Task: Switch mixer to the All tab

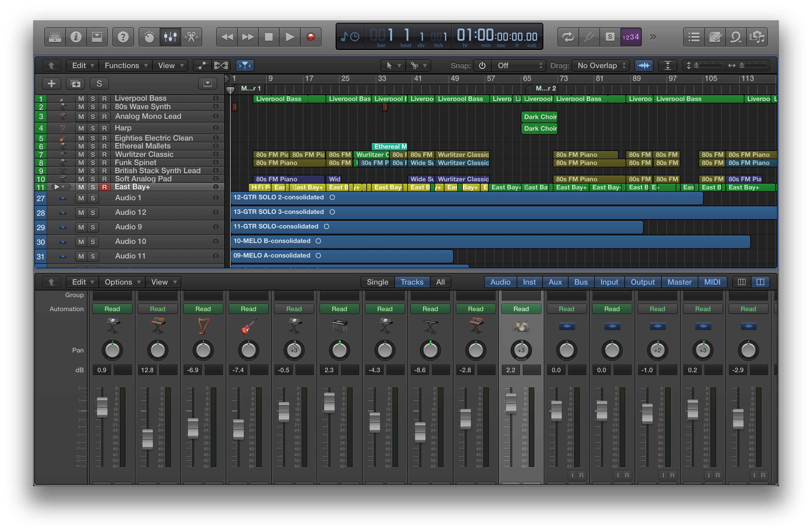Action: click(440, 282)
